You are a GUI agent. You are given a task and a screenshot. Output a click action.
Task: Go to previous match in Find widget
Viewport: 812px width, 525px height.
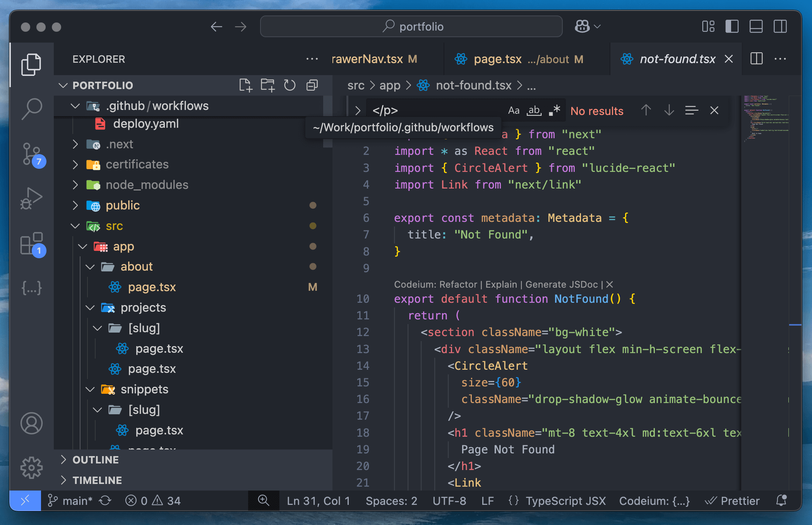[646, 111]
